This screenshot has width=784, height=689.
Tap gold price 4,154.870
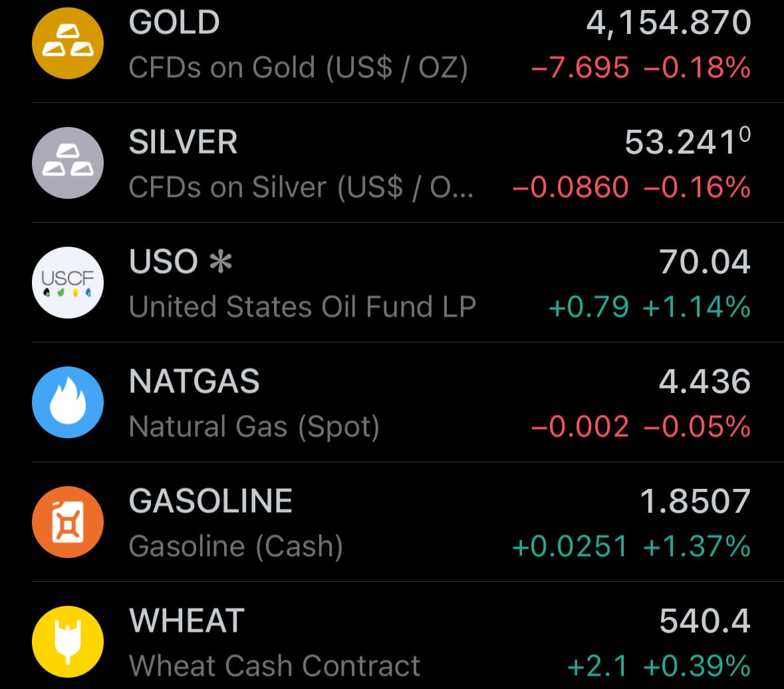[668, 23]
